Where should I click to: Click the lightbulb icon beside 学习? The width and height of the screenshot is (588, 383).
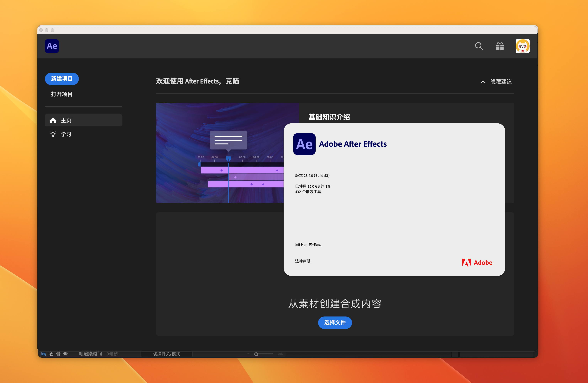(53, 134)
